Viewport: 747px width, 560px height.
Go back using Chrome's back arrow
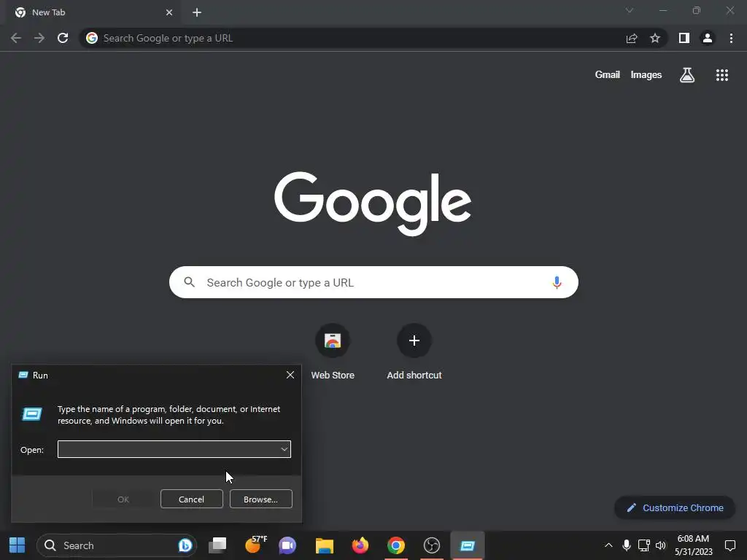click(x=16, y=38)
